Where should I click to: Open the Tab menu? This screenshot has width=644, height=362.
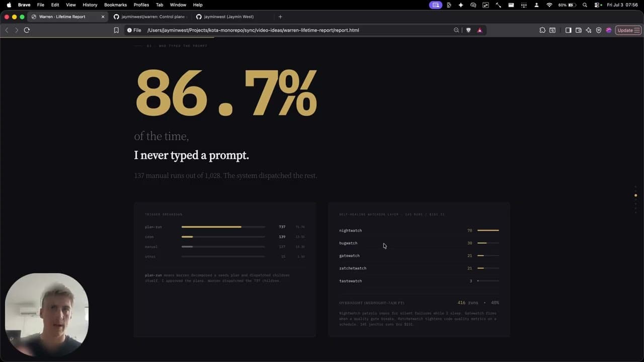click(x=159, y=5)
